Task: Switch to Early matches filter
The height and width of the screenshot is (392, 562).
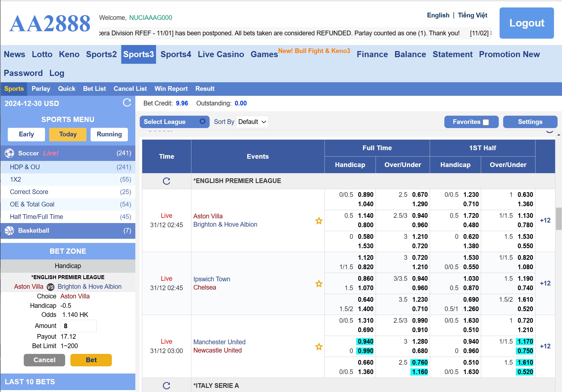Action: 26,134
